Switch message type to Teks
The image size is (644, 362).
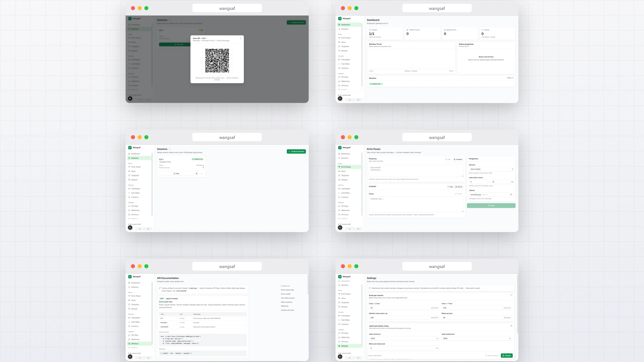[x=450, y=187]
